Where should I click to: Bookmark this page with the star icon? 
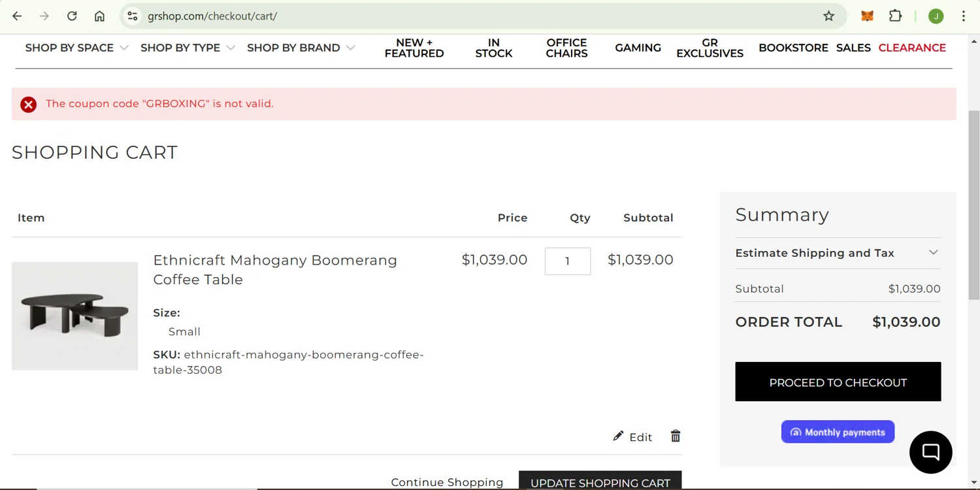pos(828,16)
